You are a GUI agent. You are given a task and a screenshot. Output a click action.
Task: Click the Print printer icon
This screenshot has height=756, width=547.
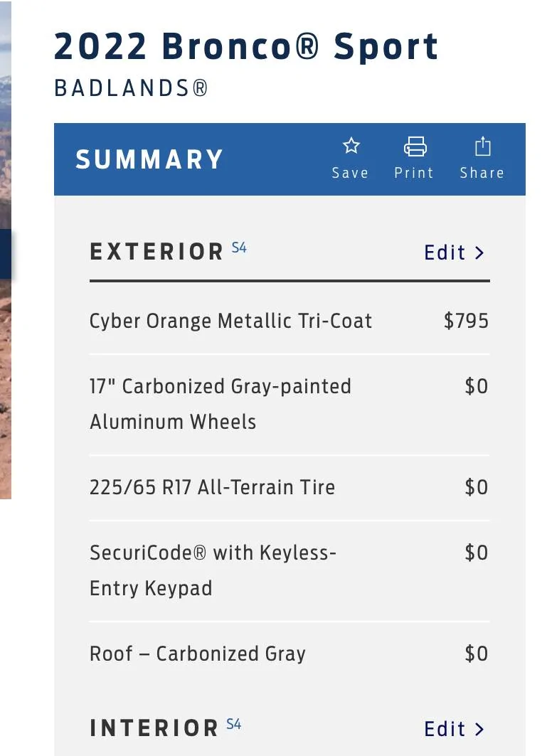415,147
